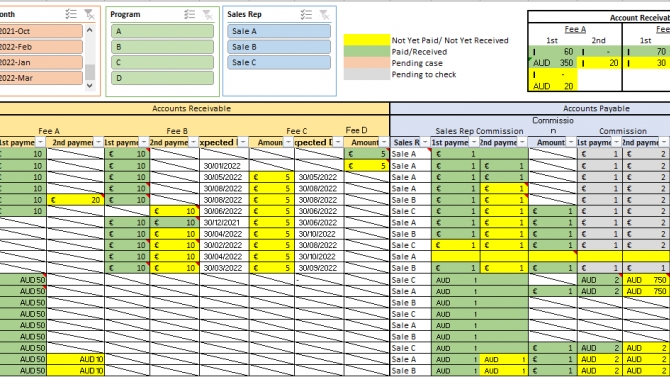Screen dimensions: 670x377
Task: Open the rightmost 1st payment filter dropdown
Action: click(x=616, y=142)
